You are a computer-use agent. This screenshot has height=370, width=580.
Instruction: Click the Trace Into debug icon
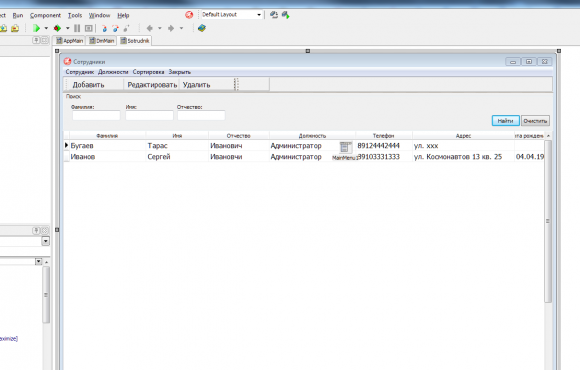coord(104,28)
